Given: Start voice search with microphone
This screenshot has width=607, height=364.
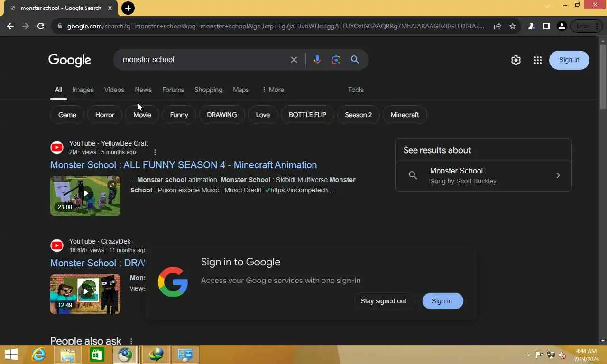Looking at the screenshot, I should [317, 60].
